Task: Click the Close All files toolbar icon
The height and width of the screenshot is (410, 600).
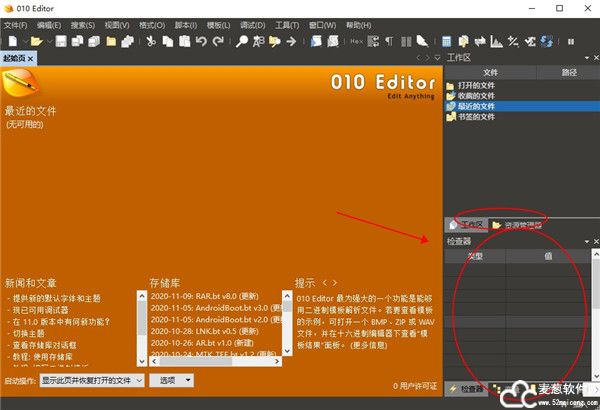Action: point(127,41)
